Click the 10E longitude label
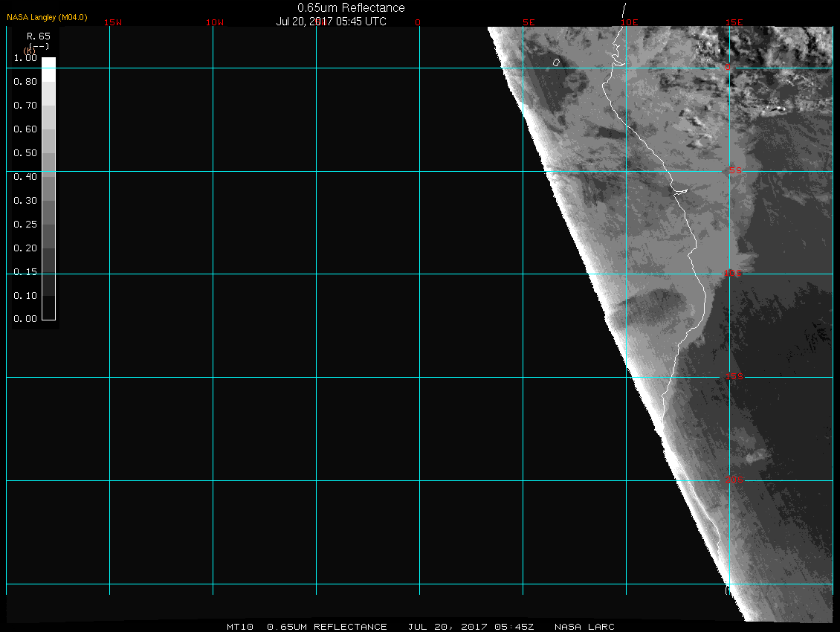Image resolution: width=840 pixels, height=632 pixels. tap(630, 22)
